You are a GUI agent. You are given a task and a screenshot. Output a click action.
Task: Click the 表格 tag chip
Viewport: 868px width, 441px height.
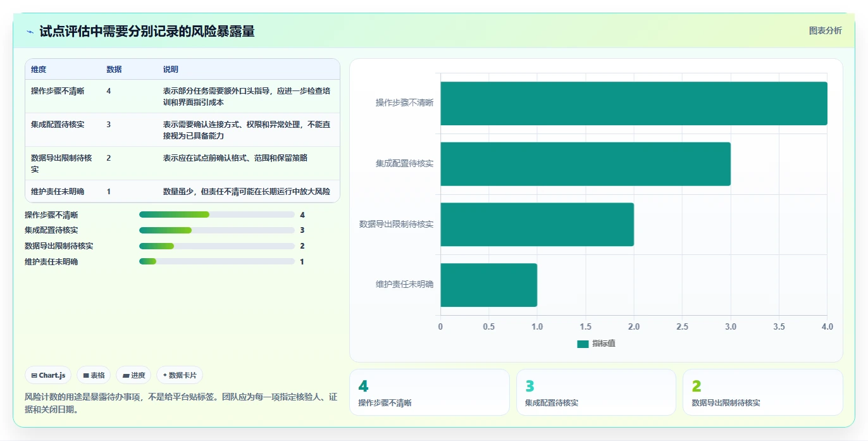click(94, 375)
